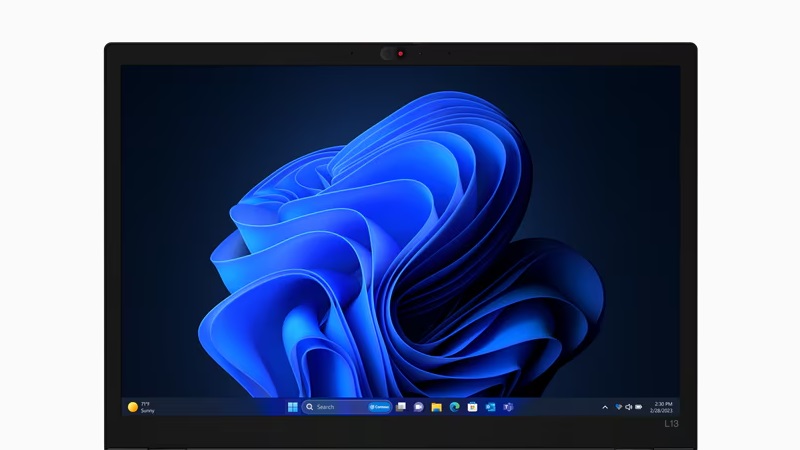Viewport: 800px width, 450px height.
Task: Launch the Chat app from taskbar
Action: pyautogui.click(x=418, y=407)
